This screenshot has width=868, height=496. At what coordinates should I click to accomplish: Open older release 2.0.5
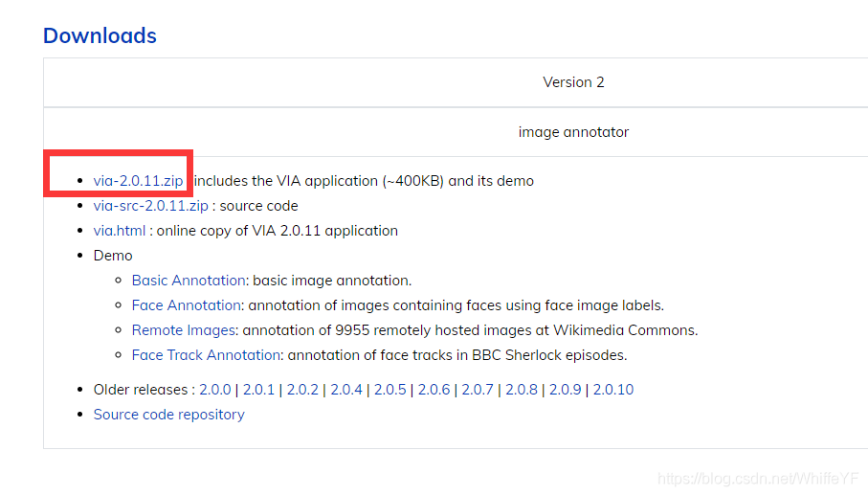pyautogui.click(x=390, y=390)
